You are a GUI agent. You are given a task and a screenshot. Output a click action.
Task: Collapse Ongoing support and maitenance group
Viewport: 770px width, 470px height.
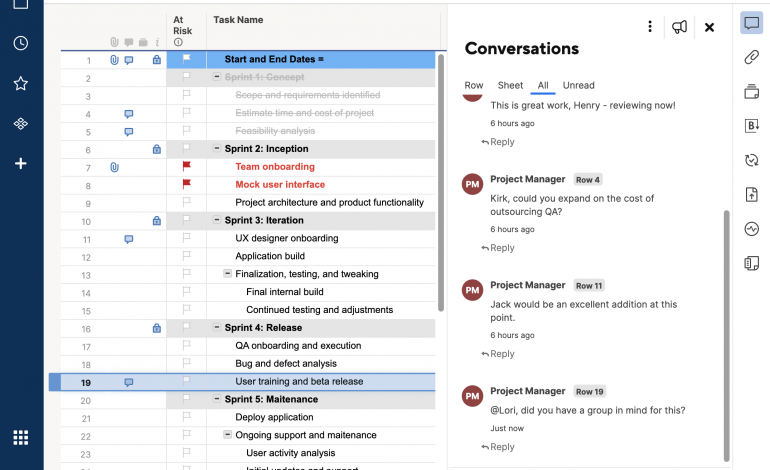[227, 434]
